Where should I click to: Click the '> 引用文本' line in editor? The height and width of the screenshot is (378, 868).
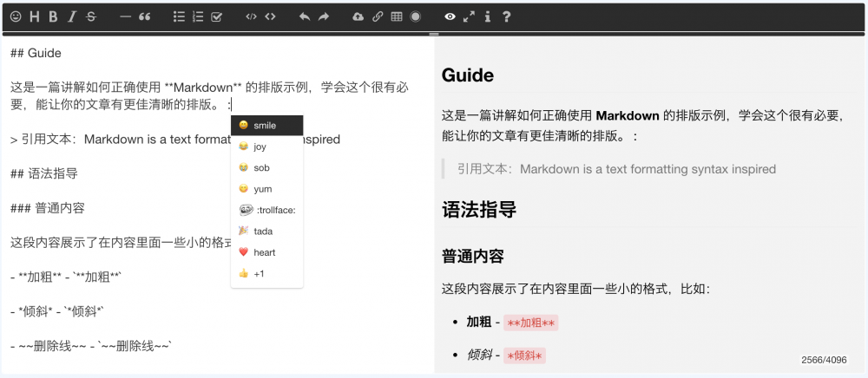tap(175, 140)
